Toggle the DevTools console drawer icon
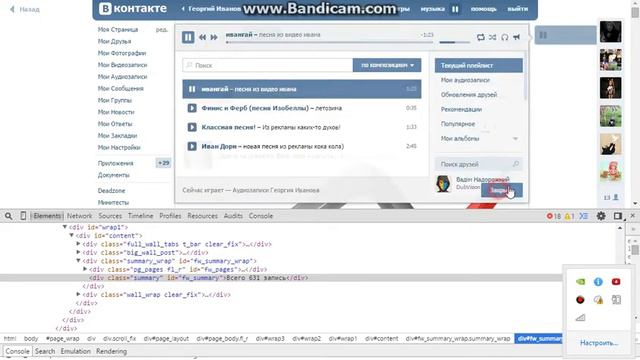 point(584,216)
